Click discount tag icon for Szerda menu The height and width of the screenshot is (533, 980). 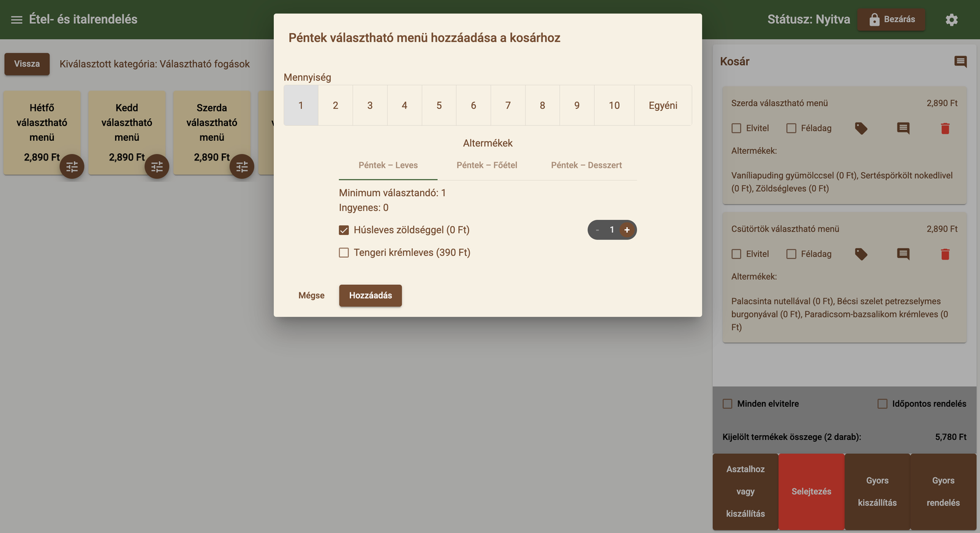[861, 128]
